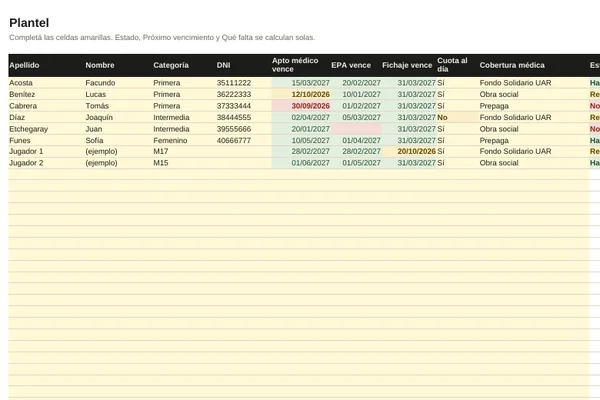600x400 pixels.
Task: Select empty DNI cell for Jugador 1
Action: coord(243,151)
